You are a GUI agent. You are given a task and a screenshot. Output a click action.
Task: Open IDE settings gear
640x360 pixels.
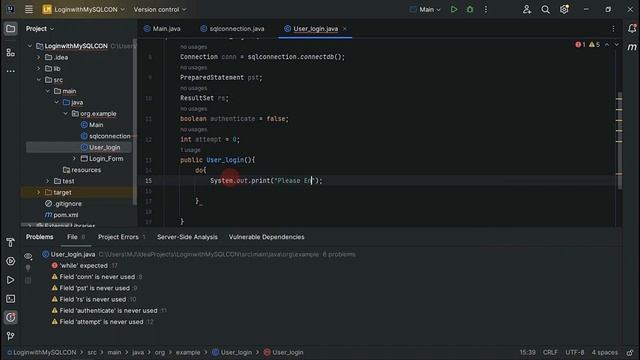(564, 9)
